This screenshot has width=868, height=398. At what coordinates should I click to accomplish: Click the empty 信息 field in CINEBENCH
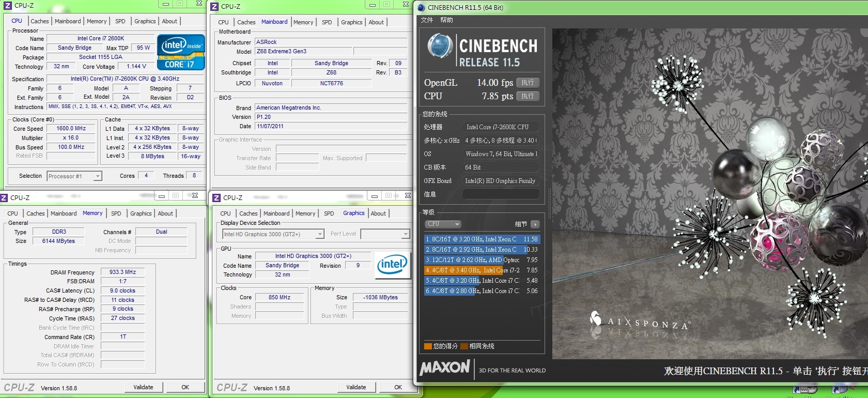coord(501,194)
